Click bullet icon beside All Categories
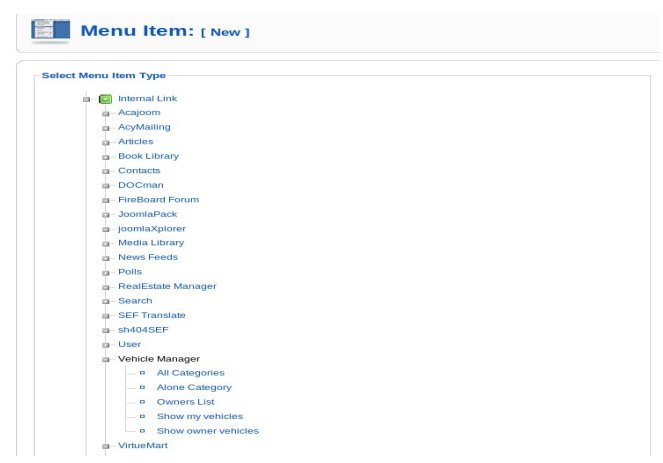 click(x=142, y=373)
